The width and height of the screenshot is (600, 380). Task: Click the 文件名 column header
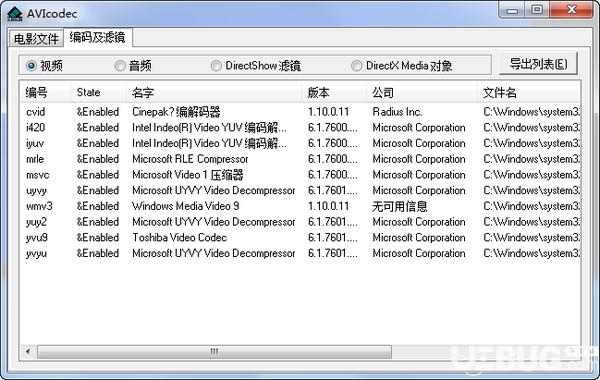click(528, 92)
